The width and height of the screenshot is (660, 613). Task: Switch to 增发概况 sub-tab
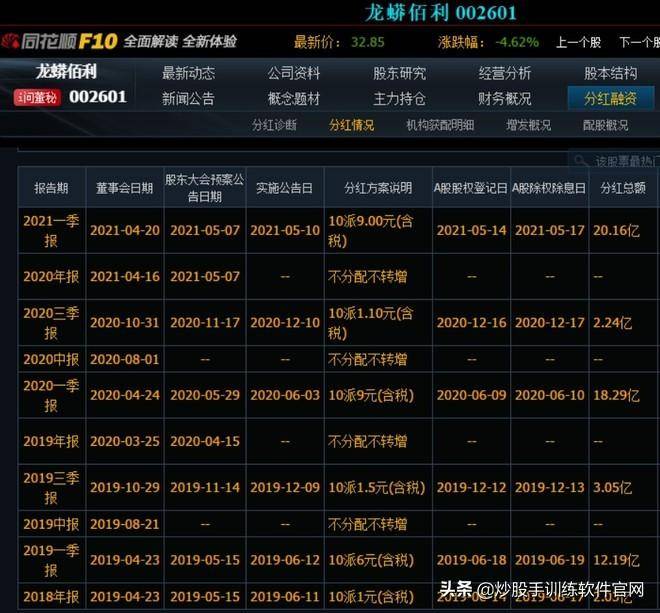529,125
